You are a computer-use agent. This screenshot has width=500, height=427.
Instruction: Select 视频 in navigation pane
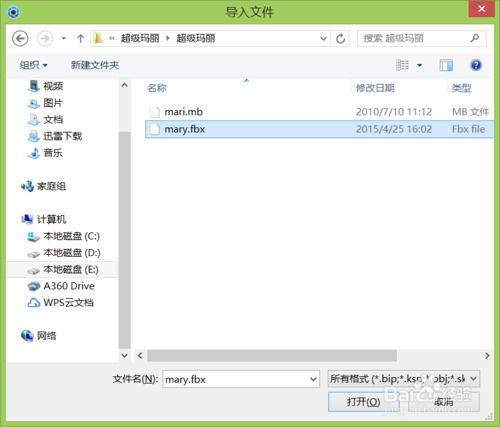coord(45,86)
